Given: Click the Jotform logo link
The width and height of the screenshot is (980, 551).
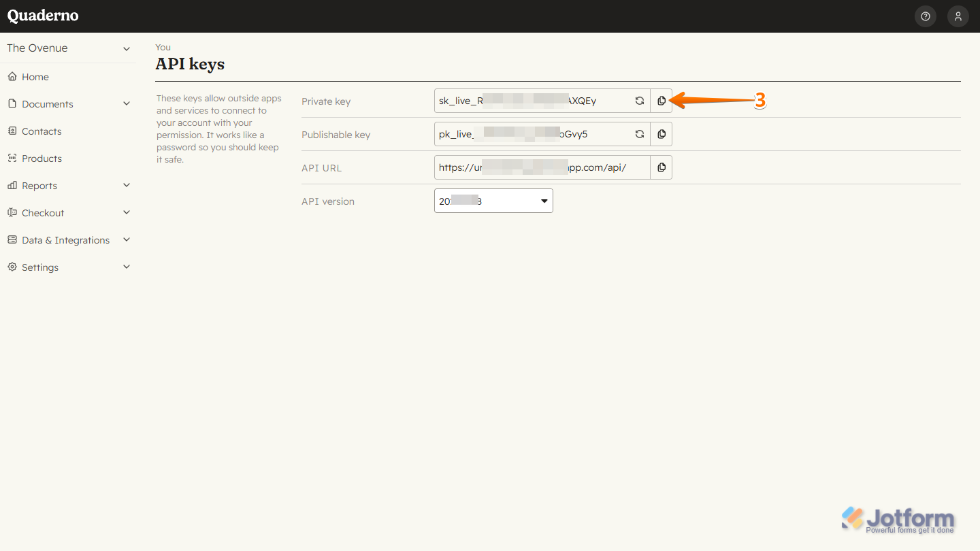Looking at the screenshot, I should [x=898, y=517].
